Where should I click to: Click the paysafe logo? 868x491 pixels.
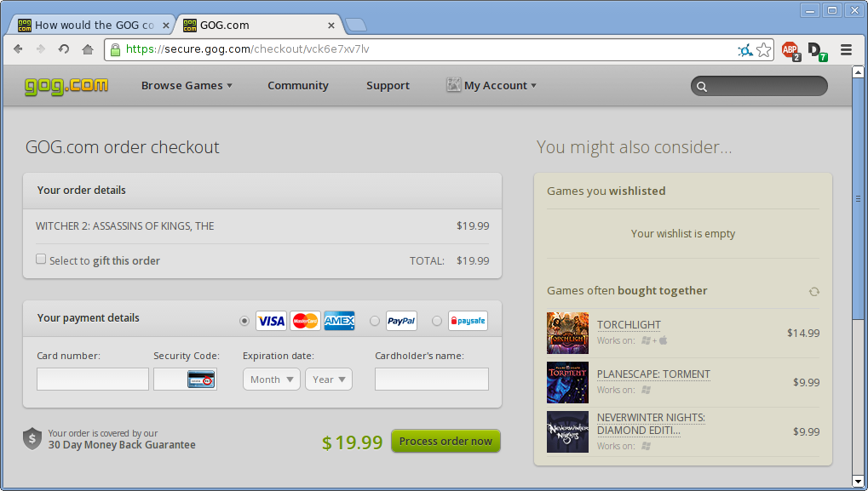click(468, 321)
